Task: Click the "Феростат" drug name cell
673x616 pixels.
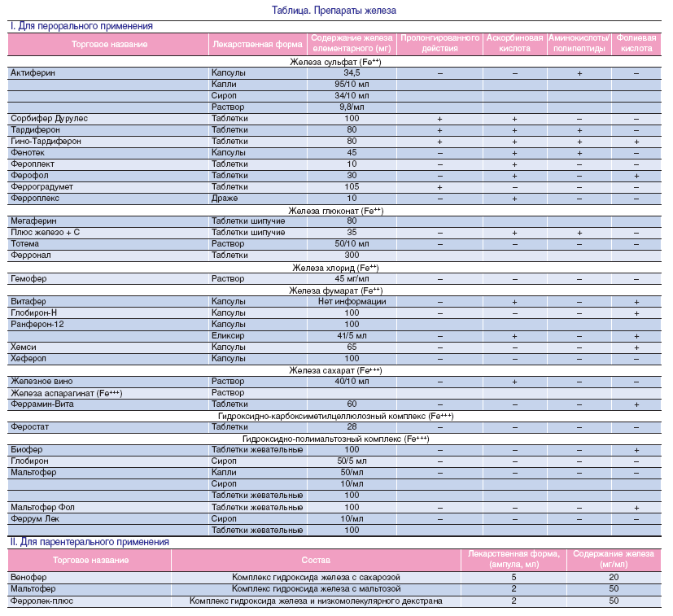Action: point(31,427)
